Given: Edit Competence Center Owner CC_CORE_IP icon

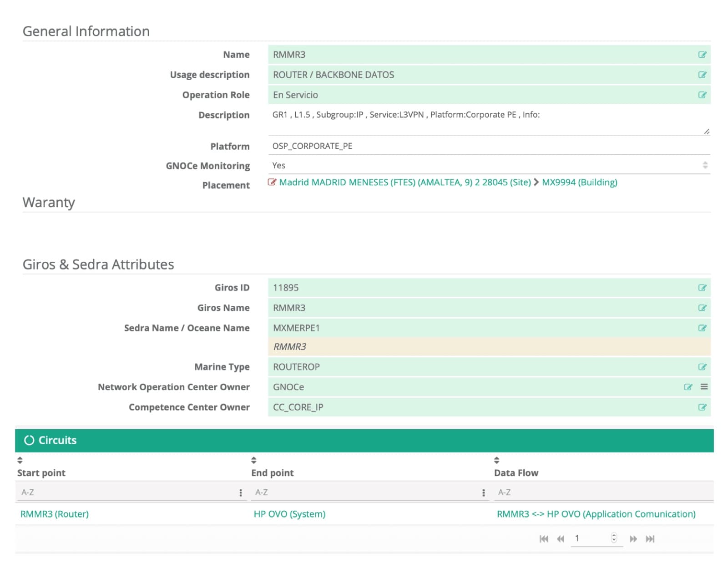Looking at the screenshot, I should pyautogui.click(x=702, y=407).
